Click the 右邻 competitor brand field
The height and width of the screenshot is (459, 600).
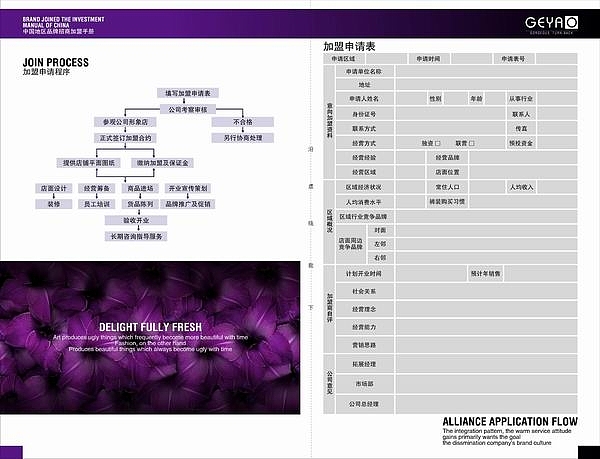click(x=486, y=258)
